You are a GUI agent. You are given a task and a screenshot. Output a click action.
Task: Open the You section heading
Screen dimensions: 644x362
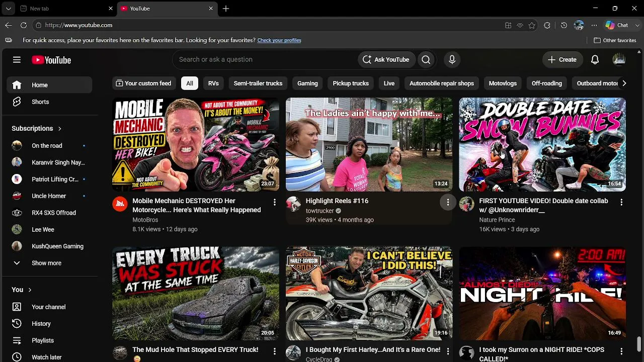pyautogui.click(x=22, y=290)
